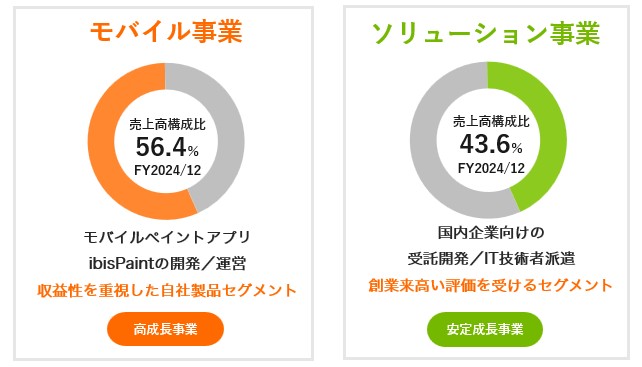Click the orange 高成長事業 button
Image resolution: width=642 pixels, height=367 pixels.
[x=165, y=329]
